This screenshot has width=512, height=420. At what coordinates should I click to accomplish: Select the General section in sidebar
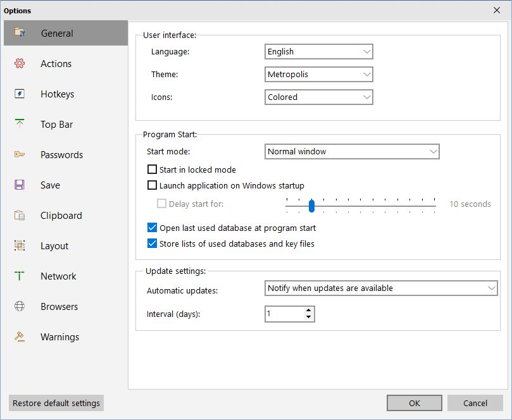[x=66, y=33]
